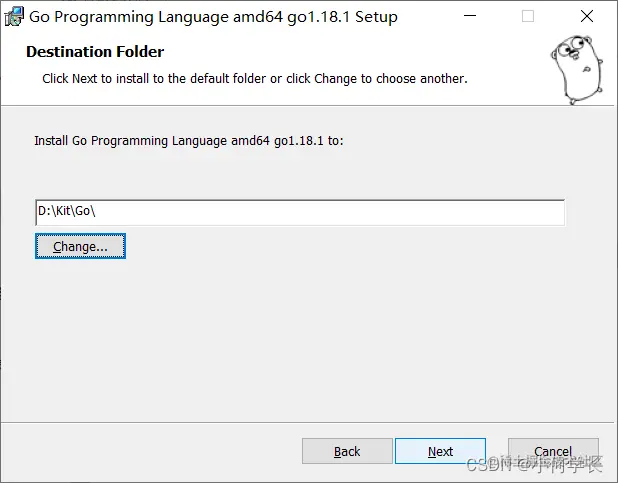The height and width of the screenshot is (483, 618).
Task: Minimize the Setup window
Action: pyautogui.click(x=470, y=16)
